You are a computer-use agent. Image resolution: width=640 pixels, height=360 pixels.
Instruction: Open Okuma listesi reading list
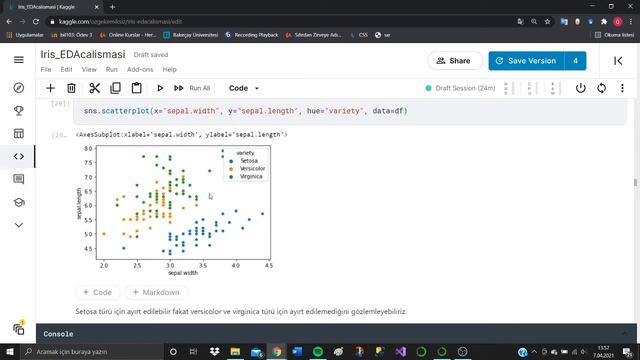tap(614, 35)
